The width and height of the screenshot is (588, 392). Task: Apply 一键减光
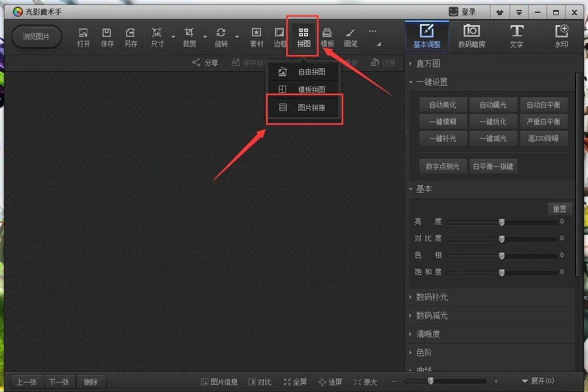(x=493, y=138)
